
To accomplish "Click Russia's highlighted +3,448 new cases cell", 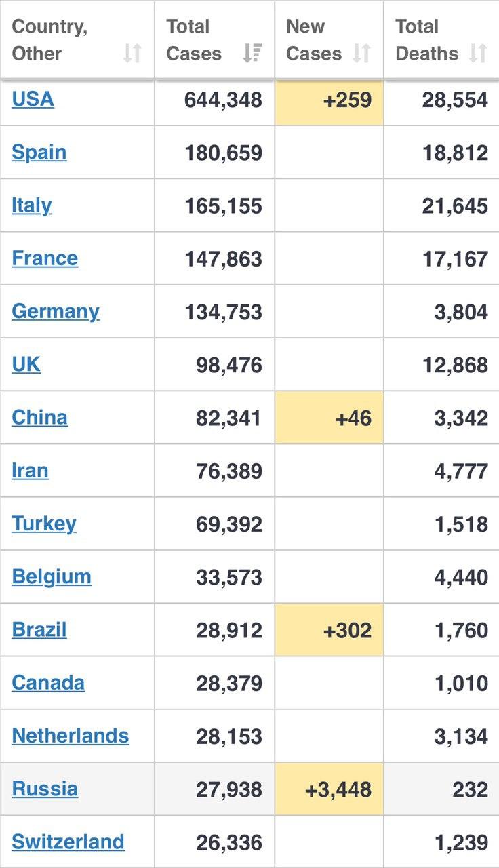I will [x=330, y=789].
